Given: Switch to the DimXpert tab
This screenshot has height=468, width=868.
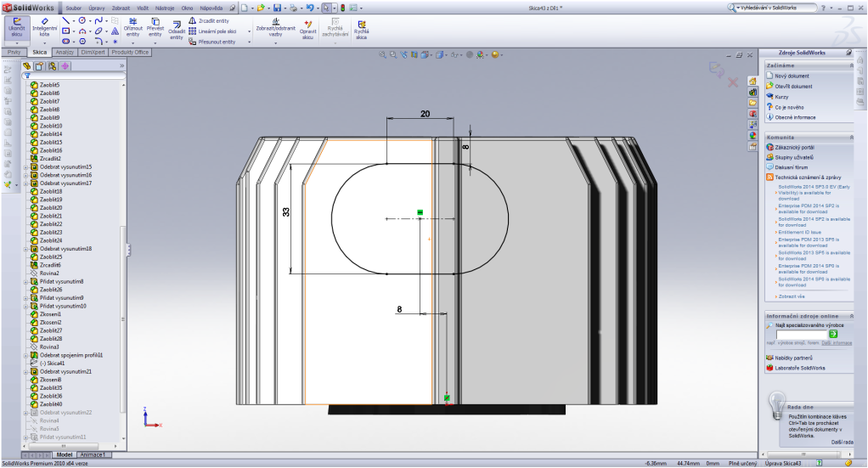Looking at the screenshot, I should [93, 52].
